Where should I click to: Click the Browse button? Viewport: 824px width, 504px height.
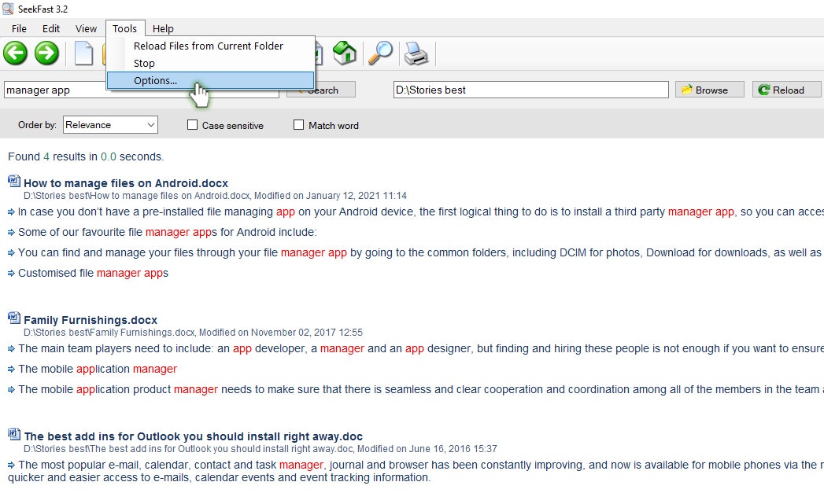tap(709, 90)
